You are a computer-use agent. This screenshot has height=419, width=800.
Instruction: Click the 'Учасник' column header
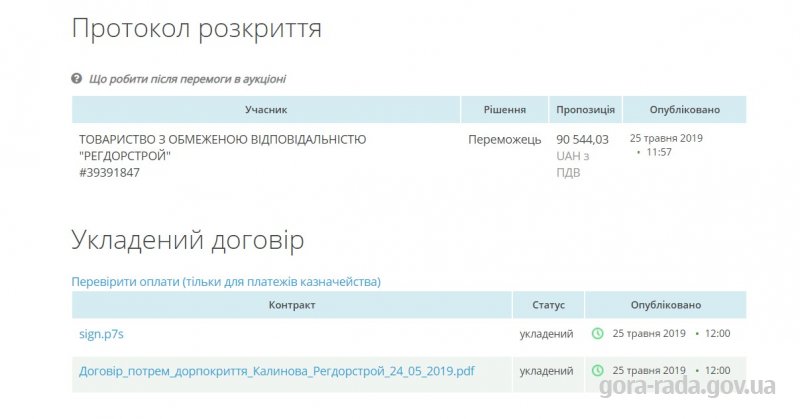[266, 110]
